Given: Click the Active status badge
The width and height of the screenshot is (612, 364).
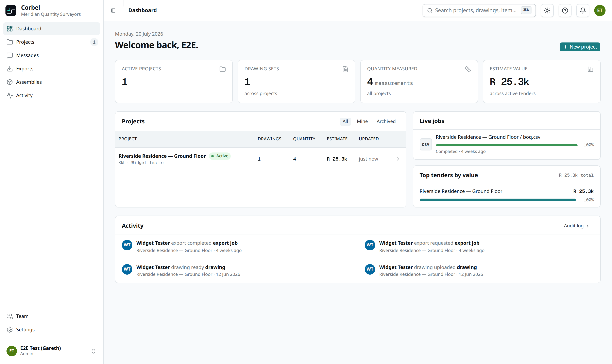Looking at the screenshot, I should tap(220, 156).
